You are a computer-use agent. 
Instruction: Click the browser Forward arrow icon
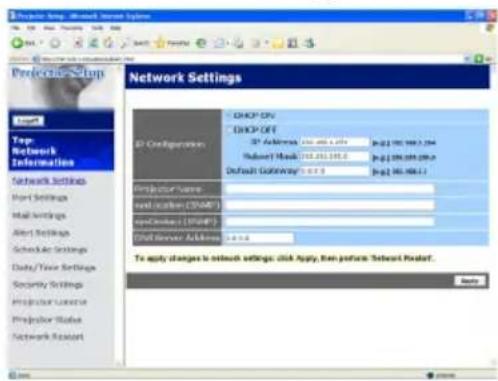point(56,43)
